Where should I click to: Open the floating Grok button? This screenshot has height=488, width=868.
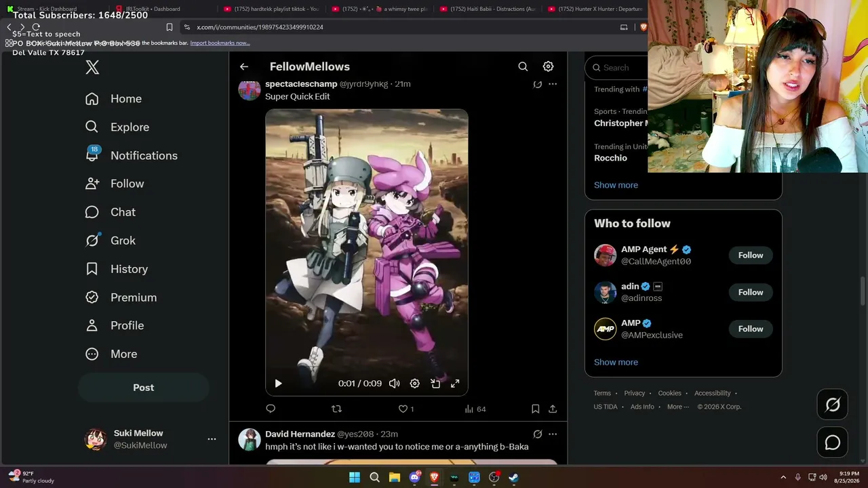833,405
